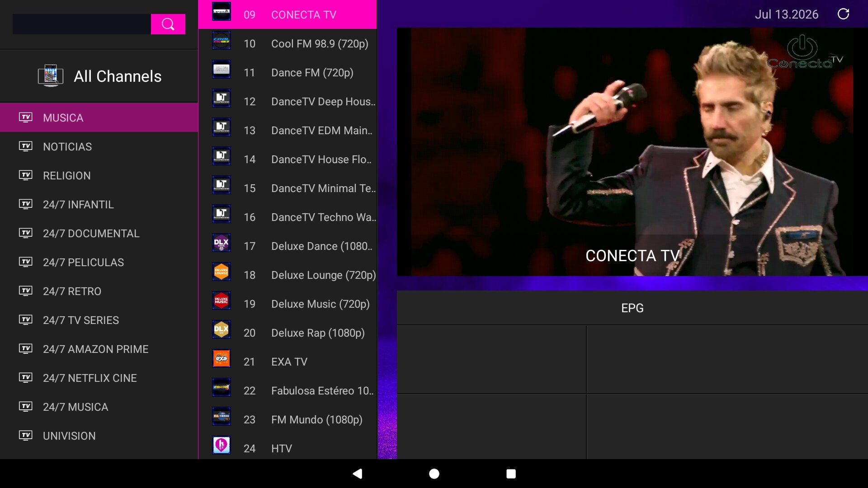Click the Deluxe Lounge orange hexagon logo
Image resolution: width=868 pixels, height=488 pixels.
(222, 272)
